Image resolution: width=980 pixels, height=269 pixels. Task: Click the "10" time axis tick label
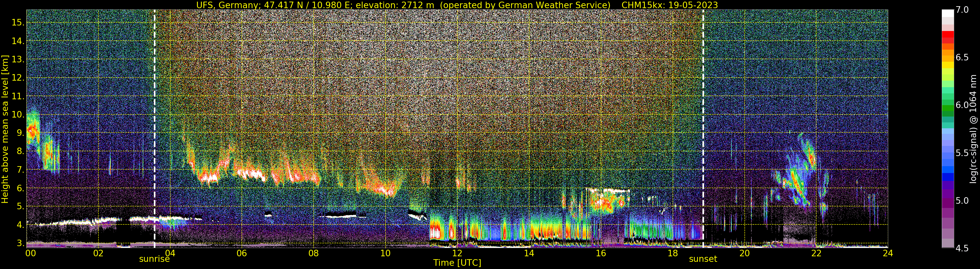[x=385, y=253]
